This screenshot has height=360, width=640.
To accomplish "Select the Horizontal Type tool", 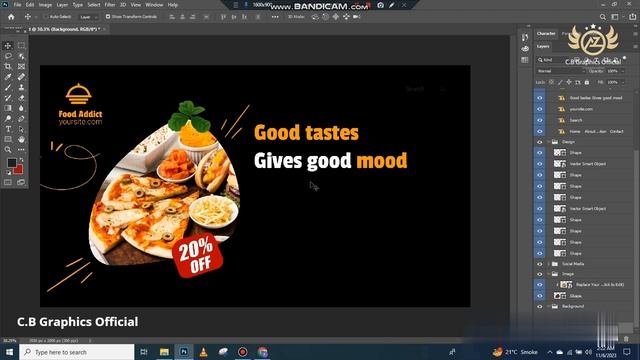I will [x=8, y=129].
